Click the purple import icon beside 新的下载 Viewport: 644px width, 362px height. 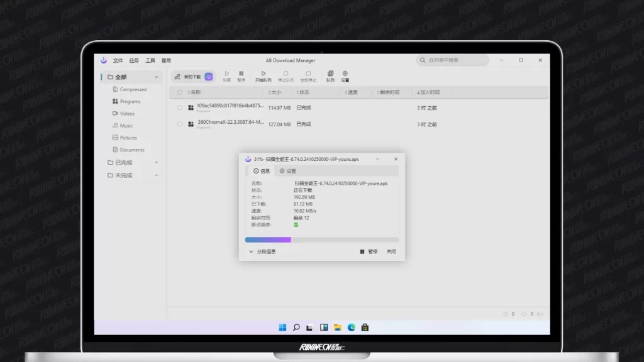pyautogui.click(x=209, y=77)
